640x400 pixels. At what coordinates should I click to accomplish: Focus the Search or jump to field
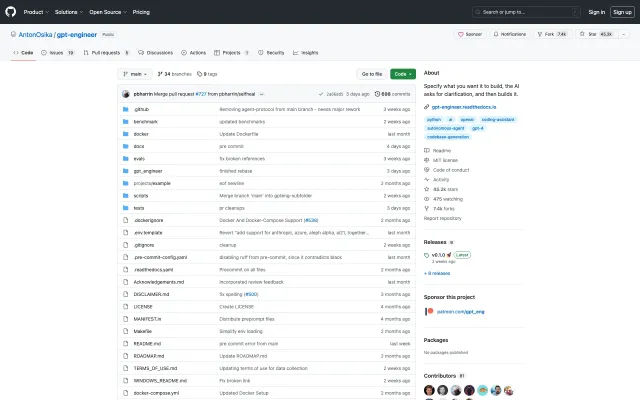pos(526,12)
